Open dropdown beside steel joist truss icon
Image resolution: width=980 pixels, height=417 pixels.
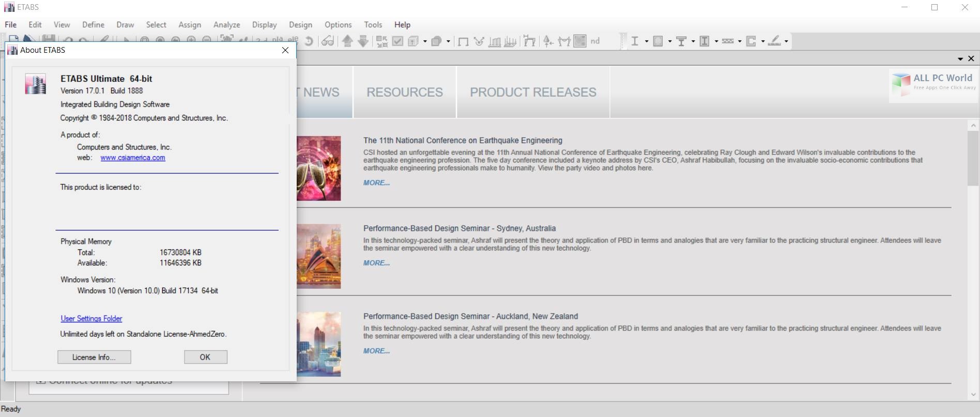[x=739, y=41]
